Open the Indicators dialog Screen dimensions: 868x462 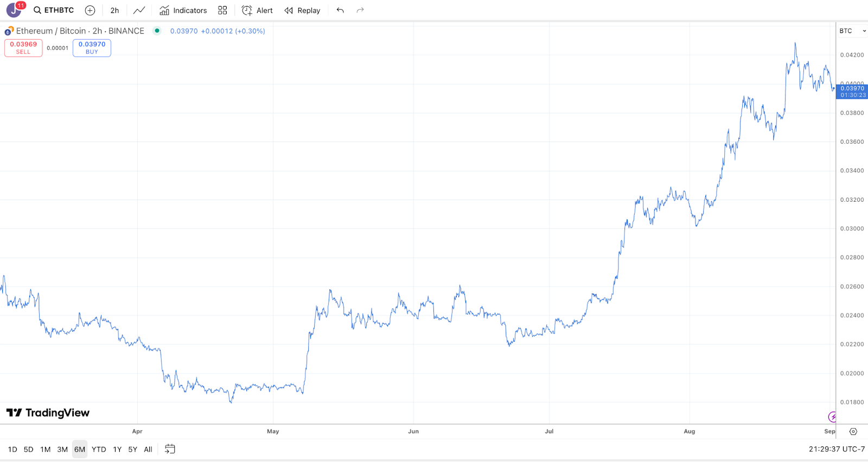pyautogui.click(x=183, y=10)
